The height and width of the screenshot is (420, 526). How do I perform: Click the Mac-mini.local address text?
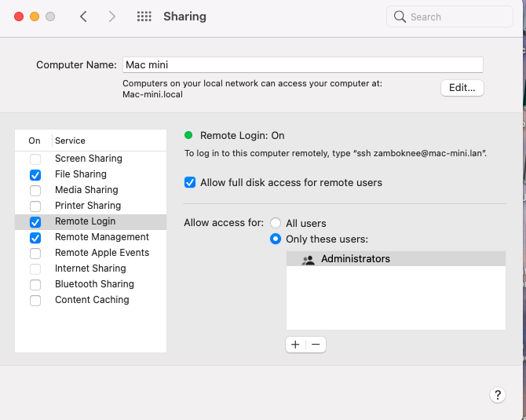[x=152, y=95]
